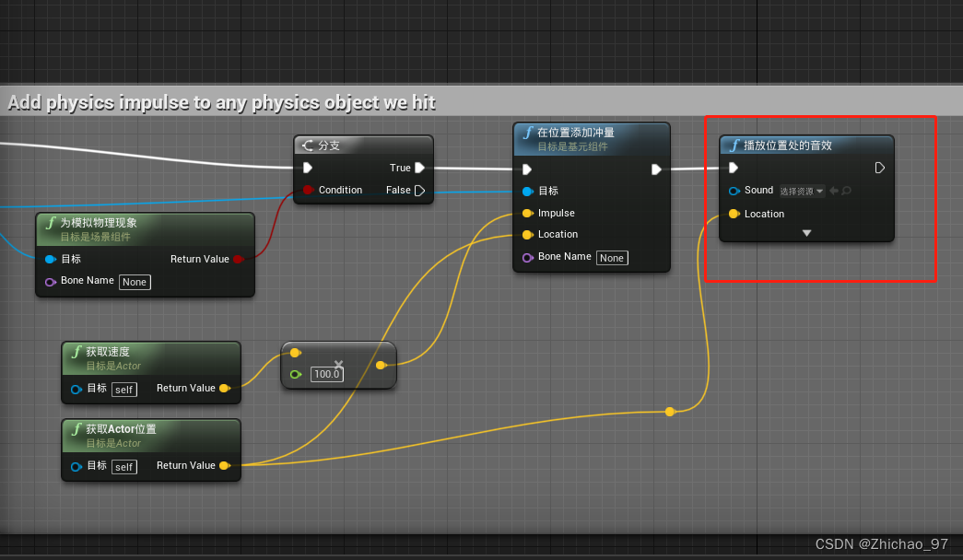Click the 100.0 value field on the multiply node
The height and width of the screenshot is (560, 963).
tap(326, 374)
